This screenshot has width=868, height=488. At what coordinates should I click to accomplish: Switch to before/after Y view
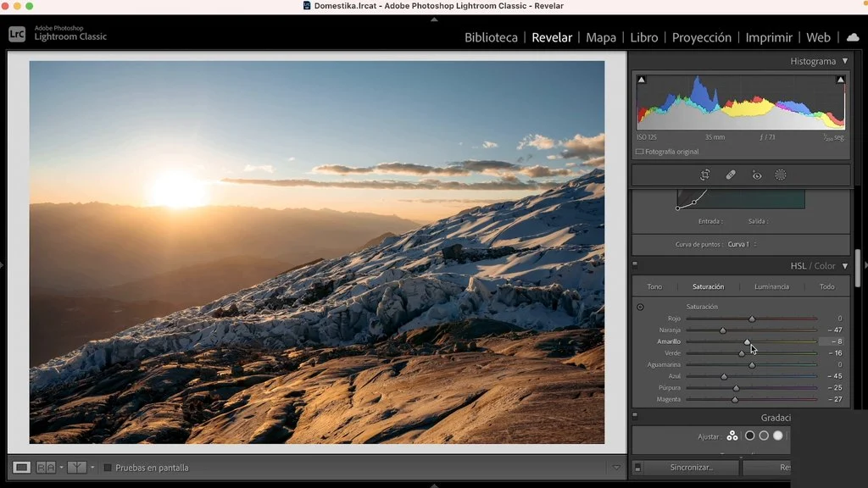point(76,468)
